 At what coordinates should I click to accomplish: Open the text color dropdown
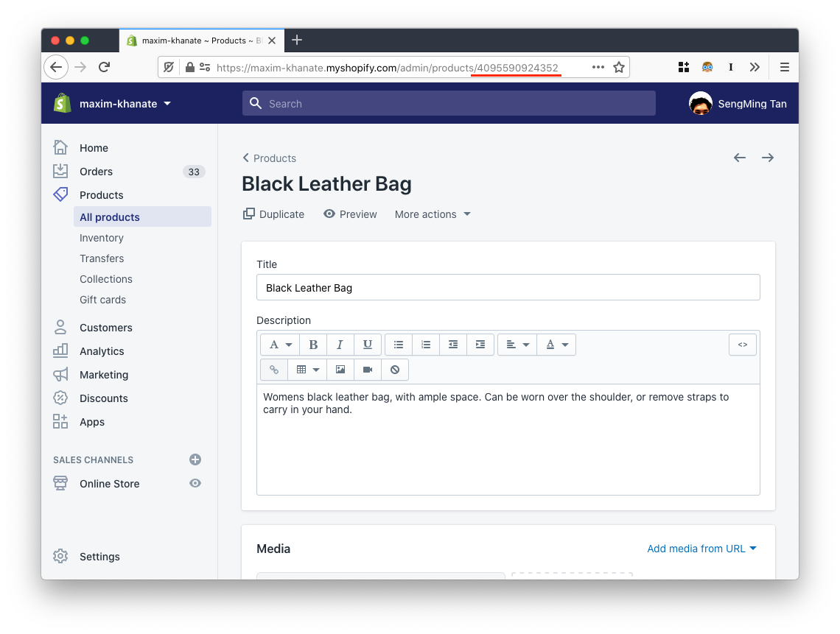[556, 344]
